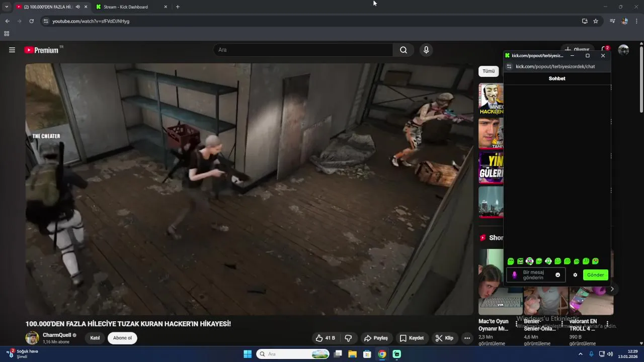Switch to Chrome in taskbar

pos(382,354)
